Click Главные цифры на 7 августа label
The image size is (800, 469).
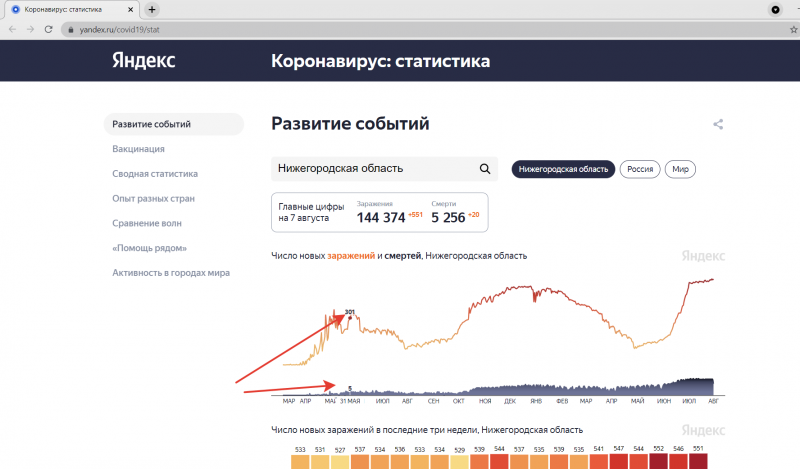coord(311,212)
